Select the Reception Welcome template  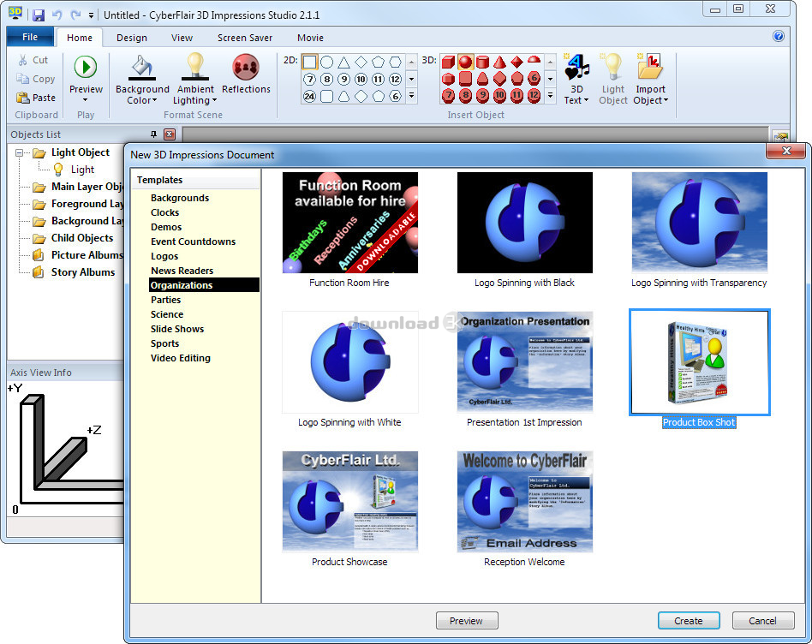point(524,509)
